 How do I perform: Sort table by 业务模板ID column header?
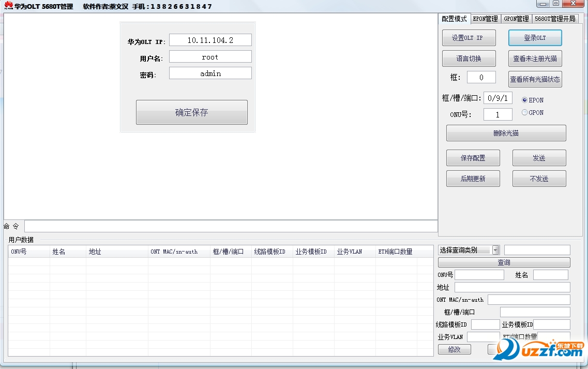313,252
